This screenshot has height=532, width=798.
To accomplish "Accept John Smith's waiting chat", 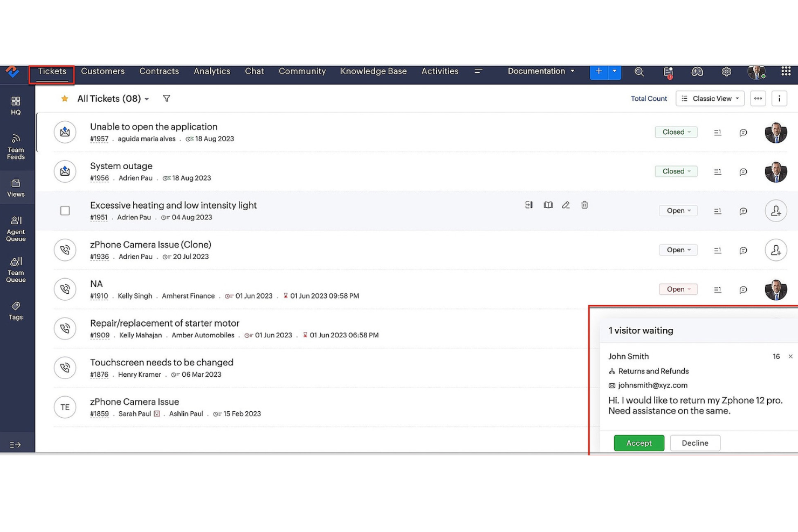I will pos(638,443).
